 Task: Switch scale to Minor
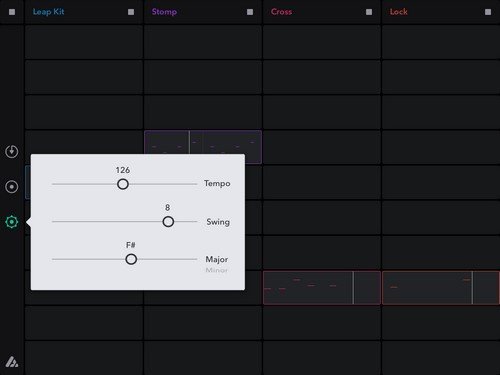point(217,270)
